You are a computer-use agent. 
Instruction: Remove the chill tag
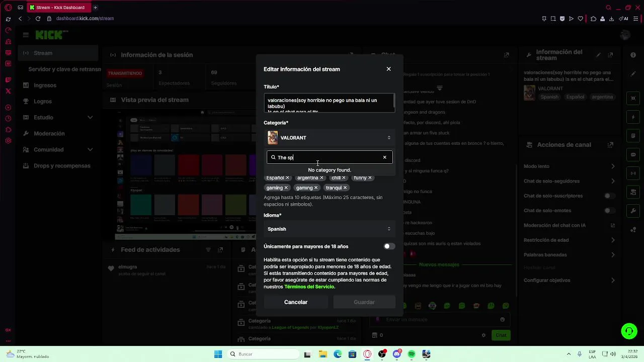(x=344, y=177)
